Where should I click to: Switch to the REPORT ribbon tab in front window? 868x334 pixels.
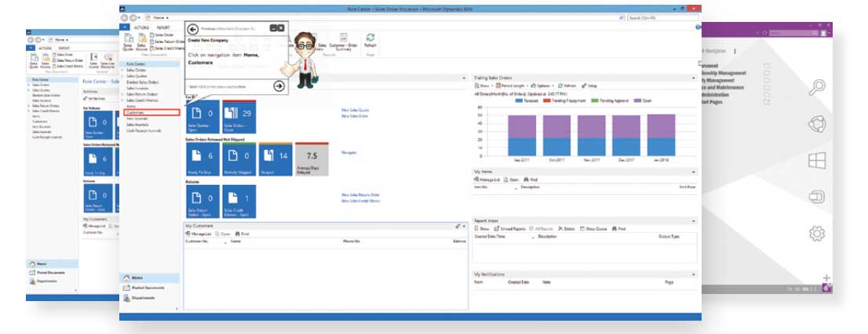point(163,27)
